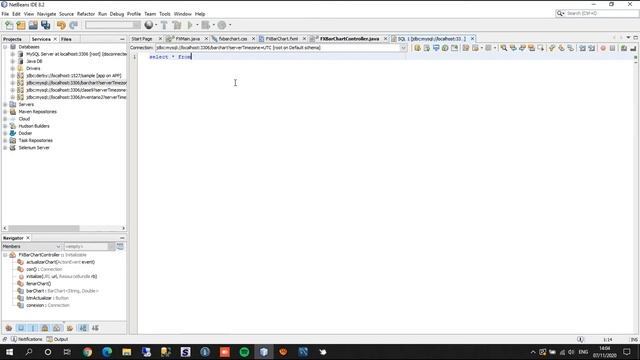Click the Redo toolbar icon

pyautogui.click(x=73, y=25)
